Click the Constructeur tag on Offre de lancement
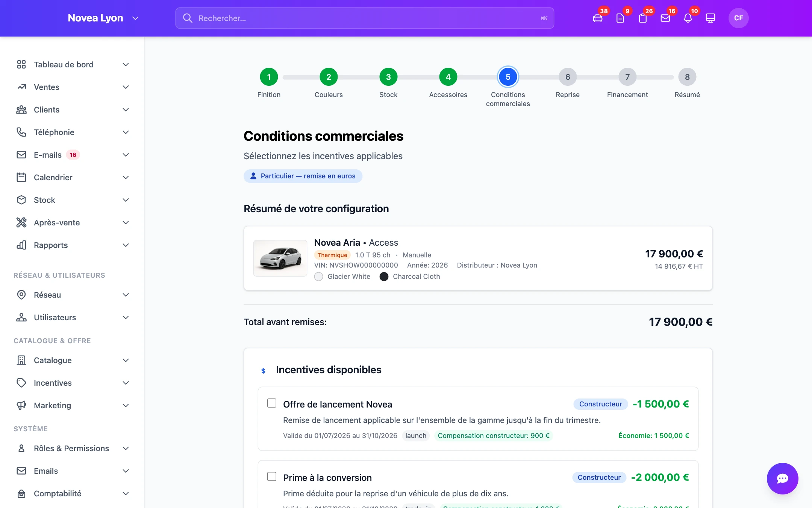This screenshot has width=812, height=508. tap(600, 404)
